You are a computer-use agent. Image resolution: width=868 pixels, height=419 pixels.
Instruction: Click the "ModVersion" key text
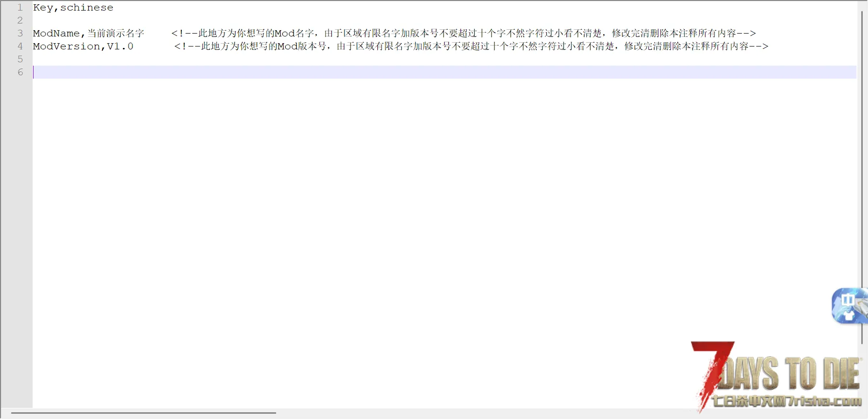click(66, 47)
